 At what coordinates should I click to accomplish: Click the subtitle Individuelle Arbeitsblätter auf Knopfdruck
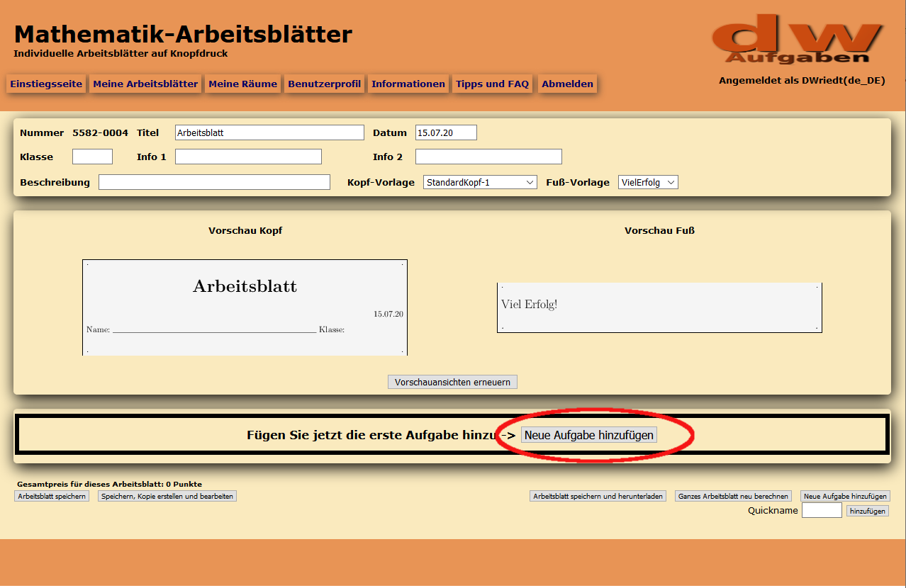point(121,54)
